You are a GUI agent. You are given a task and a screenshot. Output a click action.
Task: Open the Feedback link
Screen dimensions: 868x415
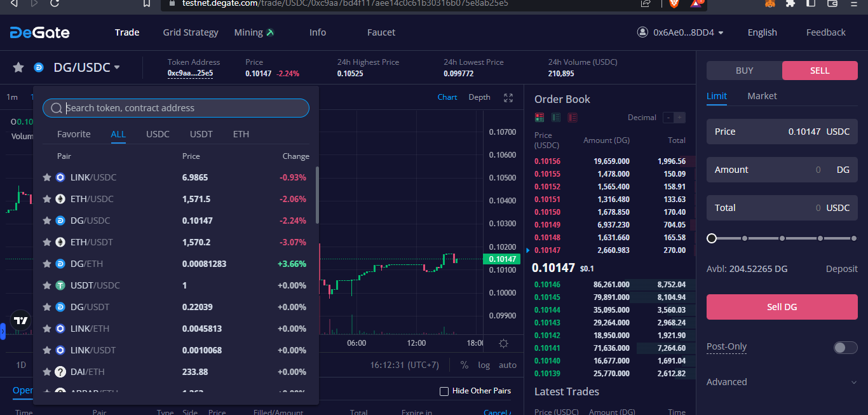click(x=826, y=32)
